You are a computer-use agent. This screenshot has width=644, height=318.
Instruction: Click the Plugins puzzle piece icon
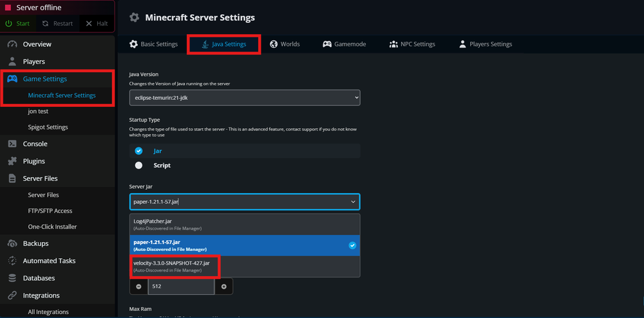click(x=12, y=162)
